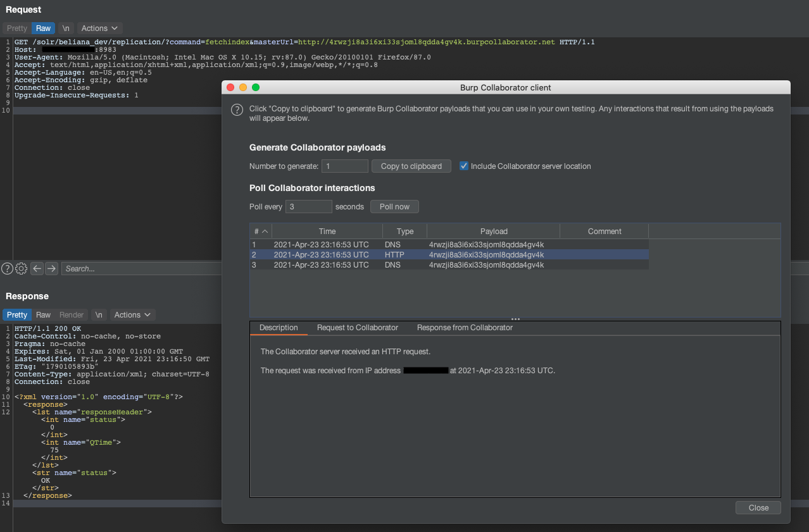Click the responseHeader lst element
Image resolution: width=809 pixels, height=532 pixels.
click(92, 412)
